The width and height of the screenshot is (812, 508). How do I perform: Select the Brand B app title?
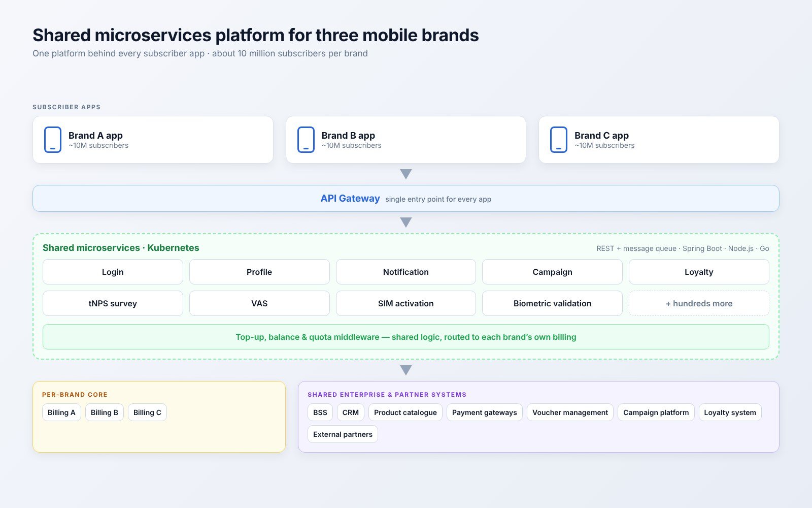pyautogui.click(x=348, y=136)
